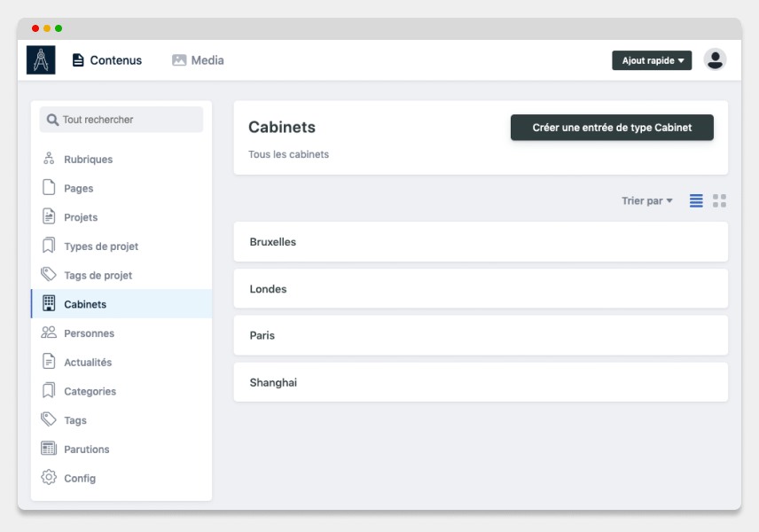Focus the Tout rechercher search field
Screen dimensions: 759x532
(121, 120)
